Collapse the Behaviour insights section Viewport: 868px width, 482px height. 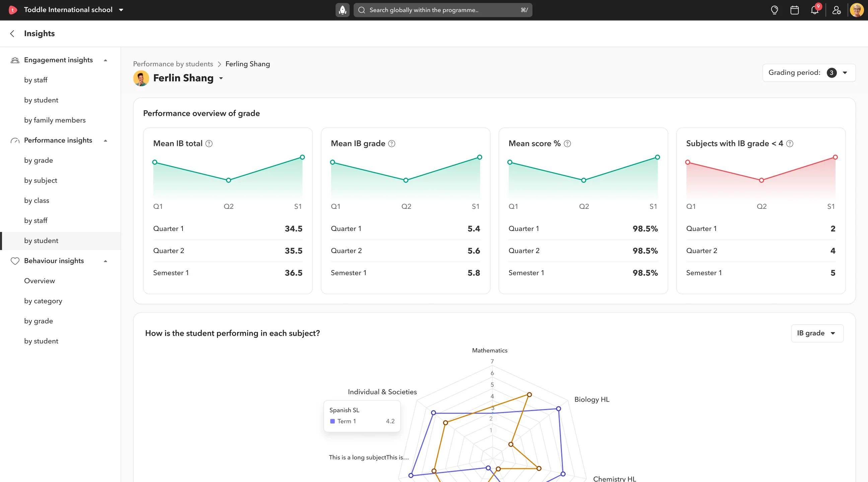click(x=105, y=261)
